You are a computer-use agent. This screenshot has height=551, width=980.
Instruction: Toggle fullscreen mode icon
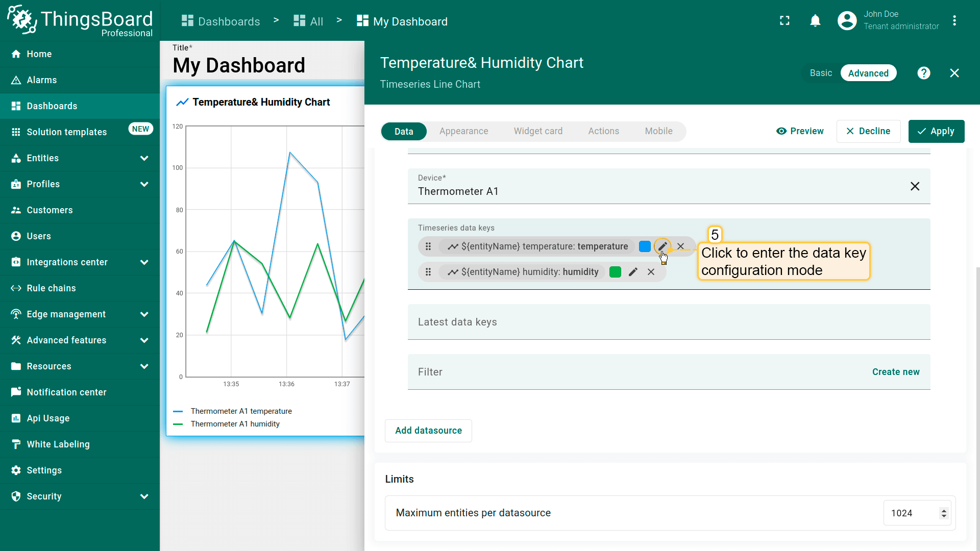pos(785,21)
